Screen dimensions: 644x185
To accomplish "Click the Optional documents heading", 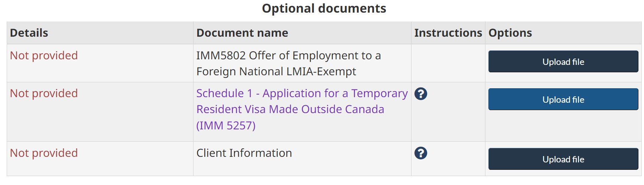I will [x=324, y=9].
